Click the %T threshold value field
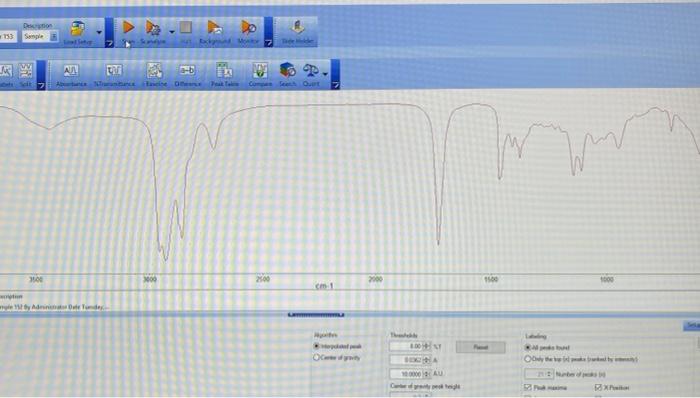700x398 pixels. pos(405,346)
